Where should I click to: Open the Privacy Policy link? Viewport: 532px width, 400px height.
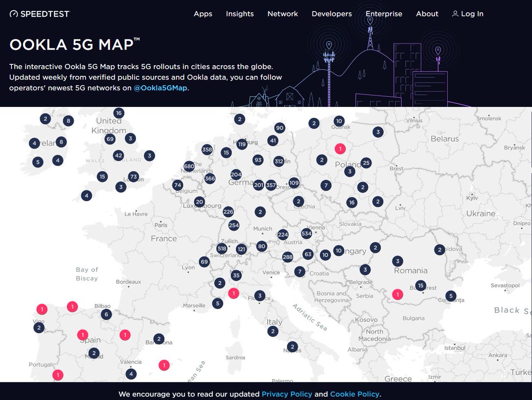pos(287,394)
